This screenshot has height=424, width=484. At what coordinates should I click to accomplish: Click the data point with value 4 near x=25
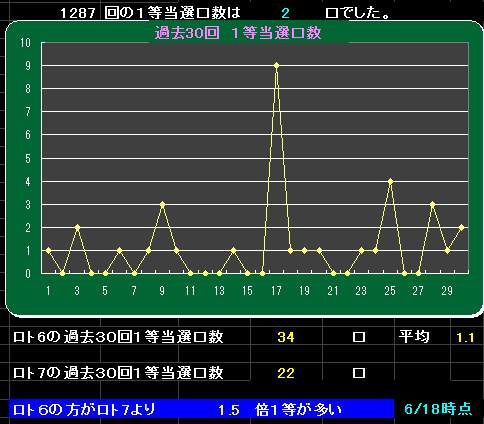click(391, 181)
